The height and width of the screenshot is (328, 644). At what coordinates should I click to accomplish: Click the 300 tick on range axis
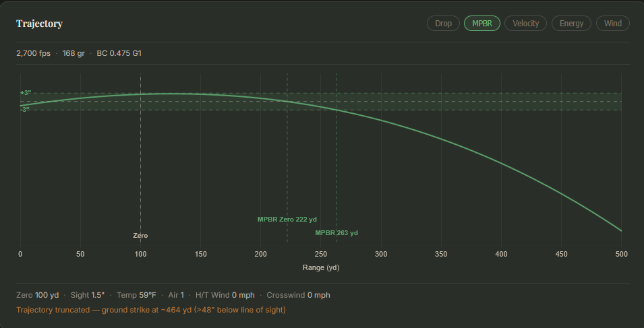pos(381,254)
